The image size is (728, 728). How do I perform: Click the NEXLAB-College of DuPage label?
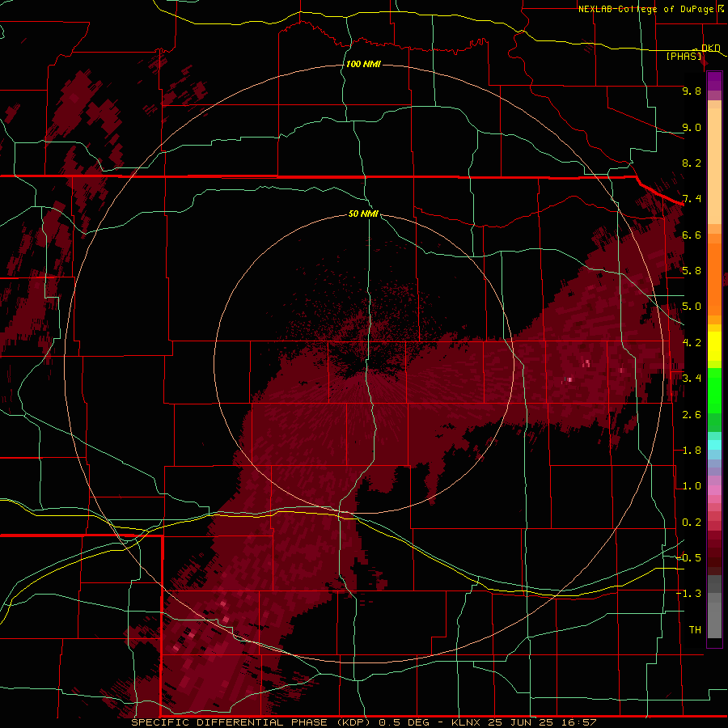[x=645, y=9]
